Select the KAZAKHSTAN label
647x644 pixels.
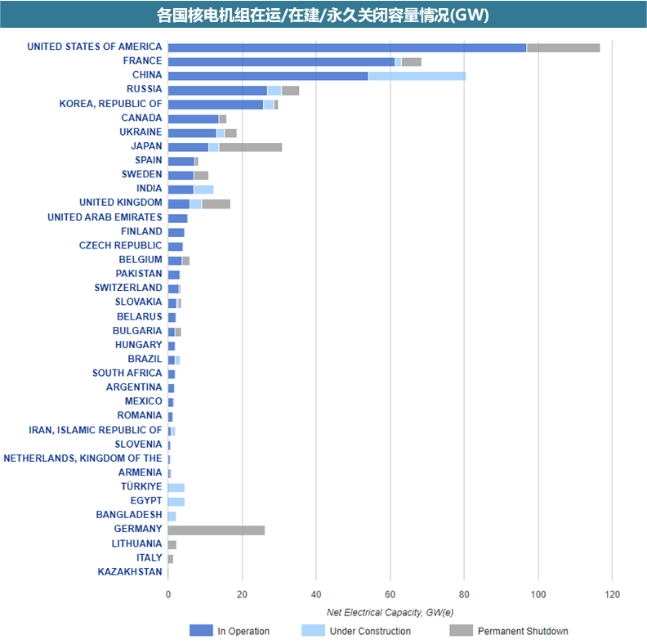(x=130, y=571)
